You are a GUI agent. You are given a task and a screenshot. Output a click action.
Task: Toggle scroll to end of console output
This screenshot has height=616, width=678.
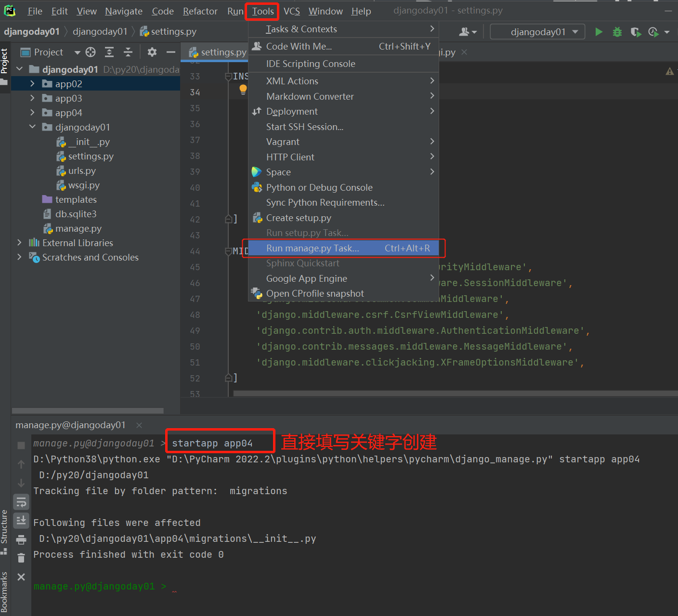[x=21, y=521]
